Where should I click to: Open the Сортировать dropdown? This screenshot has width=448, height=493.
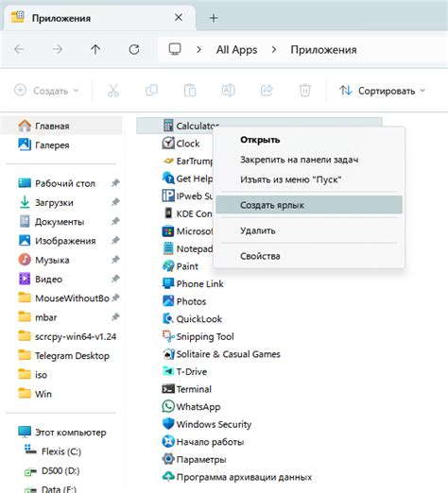(382, 91)
